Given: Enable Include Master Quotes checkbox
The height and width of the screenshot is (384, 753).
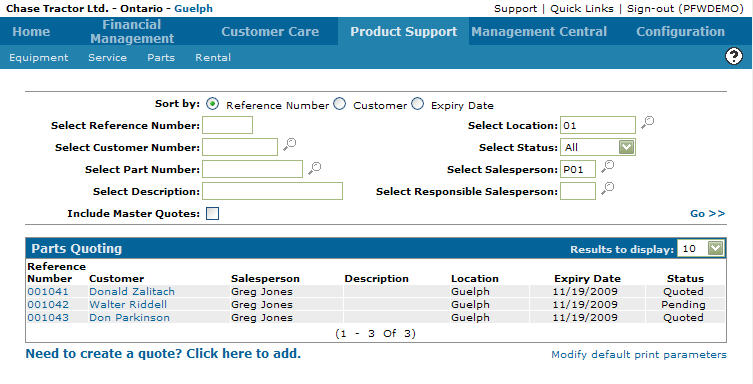Looking at the screenshot, I should coord(212,214).
